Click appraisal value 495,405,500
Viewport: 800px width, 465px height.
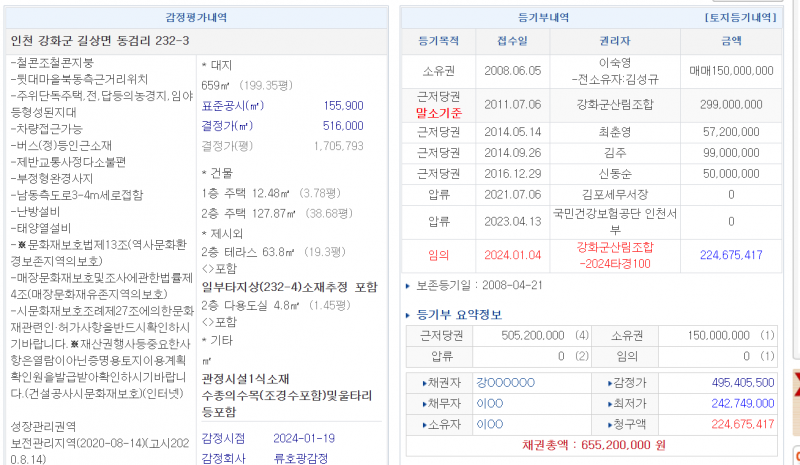[736, 382]
